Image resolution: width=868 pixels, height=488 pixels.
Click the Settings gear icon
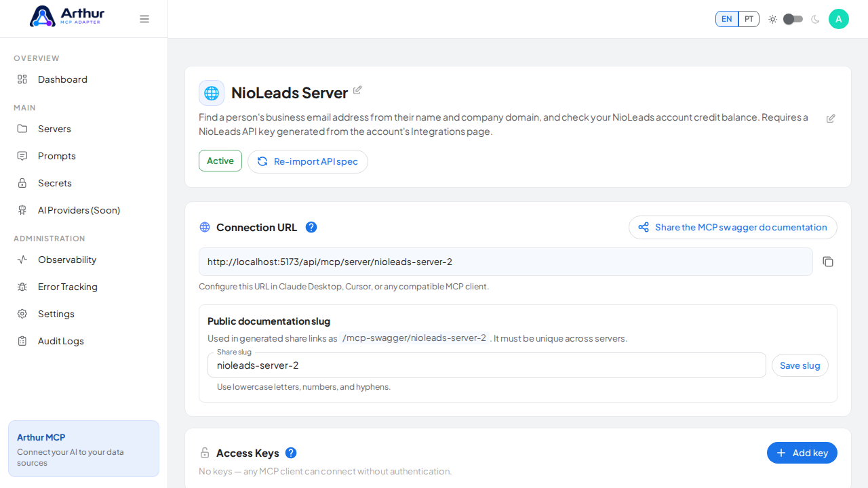22,314
